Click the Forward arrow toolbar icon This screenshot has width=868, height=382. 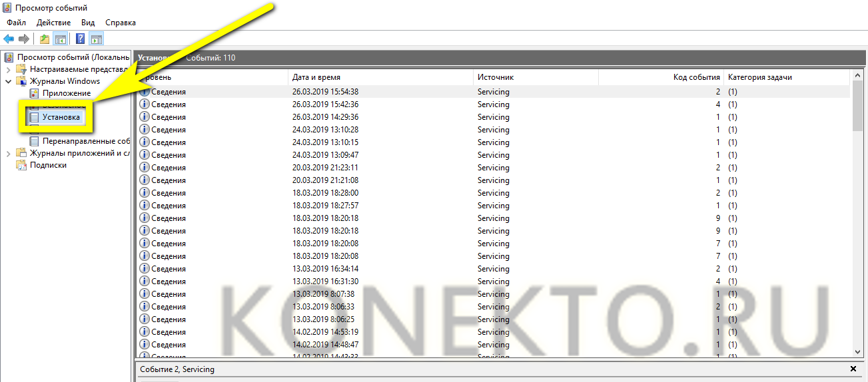(24, 39)
